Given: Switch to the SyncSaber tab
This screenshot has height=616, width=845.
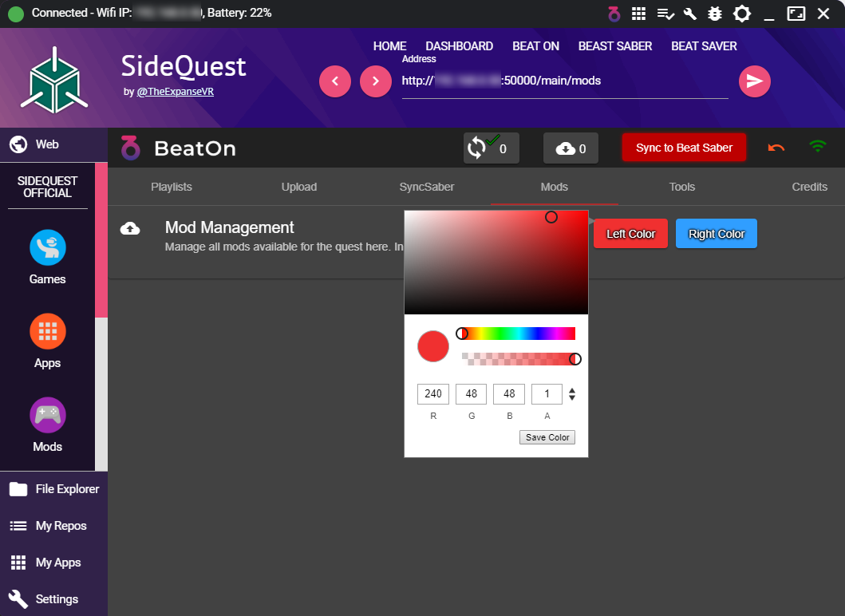Looking at the screenshot, I should 427,187.
